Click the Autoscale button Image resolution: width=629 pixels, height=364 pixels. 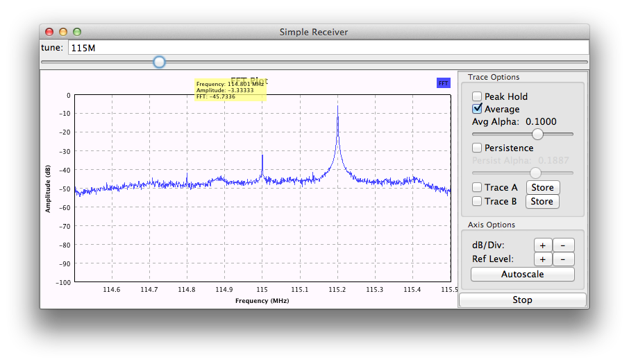[522, 275]
